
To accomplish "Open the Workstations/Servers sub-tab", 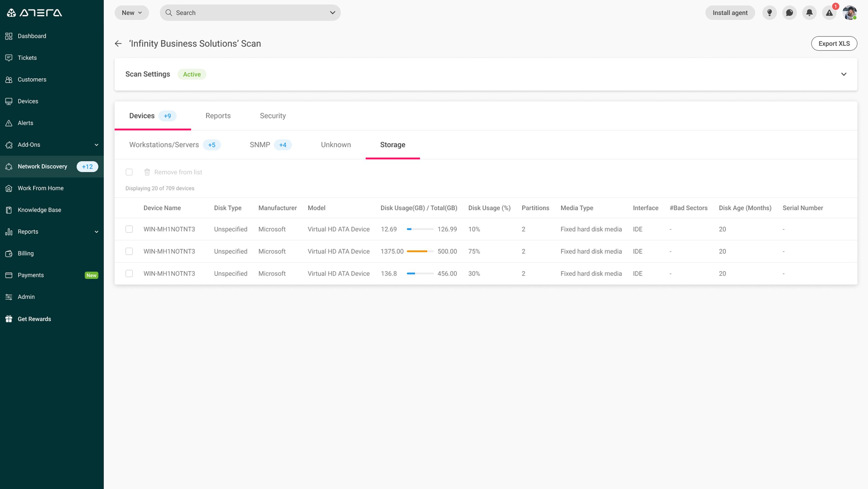I will (x=175, y=145).
